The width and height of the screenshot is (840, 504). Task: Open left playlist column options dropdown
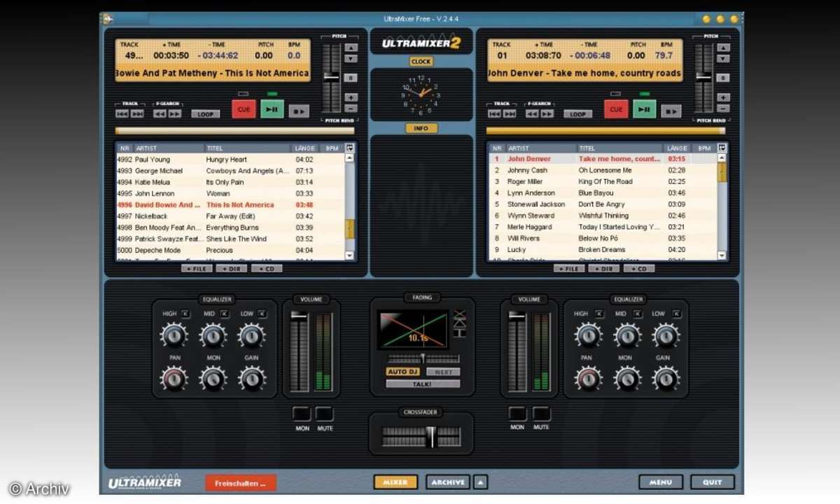coord(349,148)
